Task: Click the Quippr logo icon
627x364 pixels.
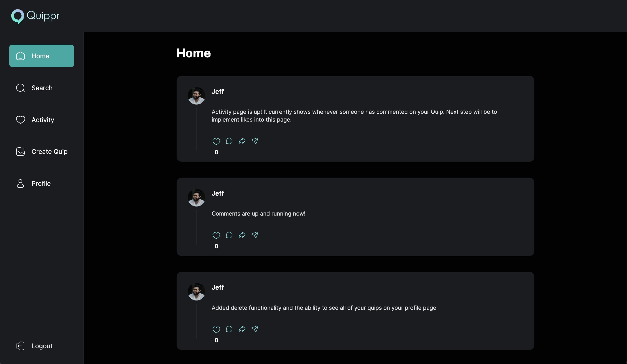Action: 17,17
